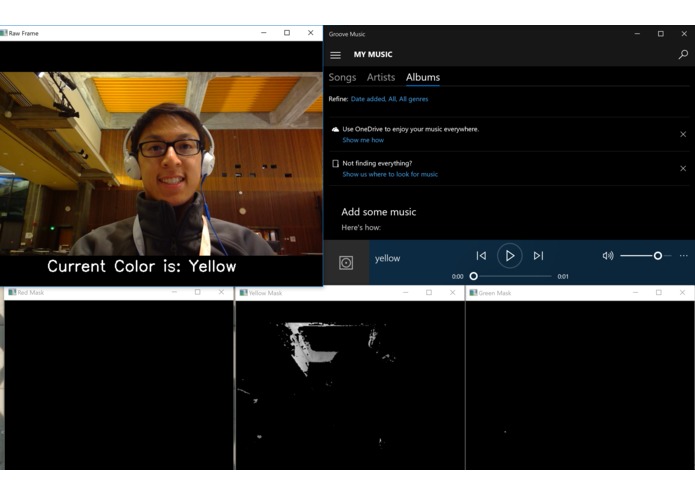695x494 pixels.
Task: Click the 0:01 track duration label
Action: tap(563, 276)
